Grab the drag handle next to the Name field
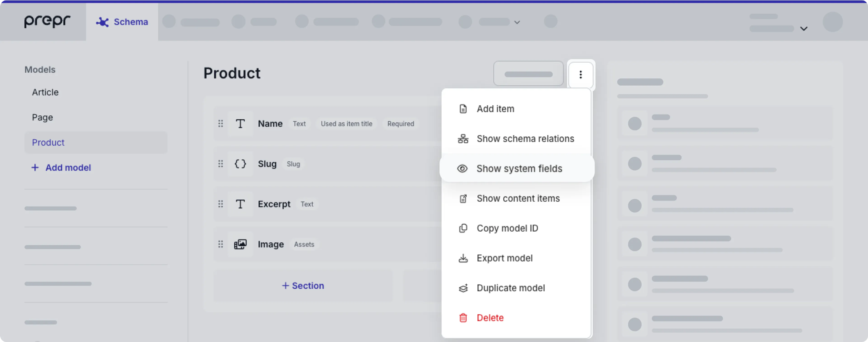 (221, 124)
